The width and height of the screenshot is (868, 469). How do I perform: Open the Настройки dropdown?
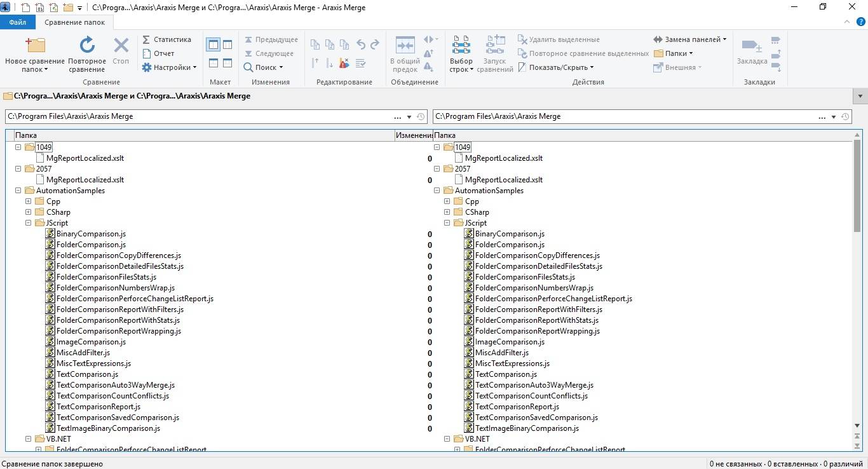click(169, 67)
